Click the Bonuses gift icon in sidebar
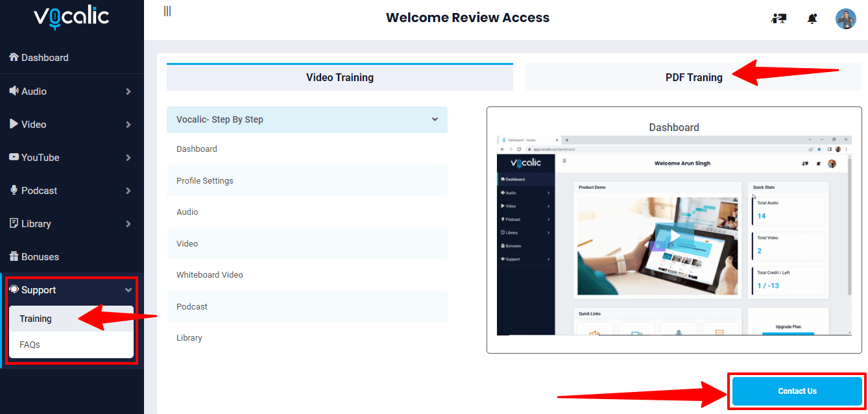Image resolution: width=868 pixels, height=414 pixels. [x=14, y=256]
